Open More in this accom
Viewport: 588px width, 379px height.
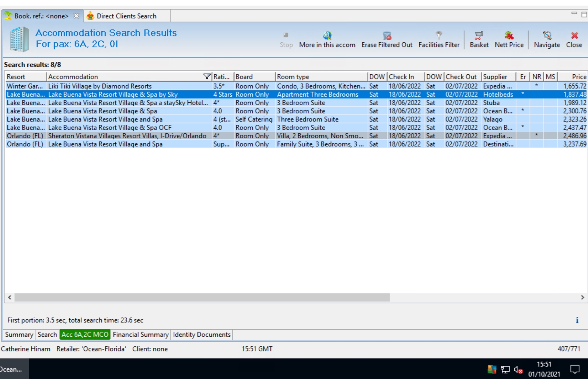(x=327, y=40)
